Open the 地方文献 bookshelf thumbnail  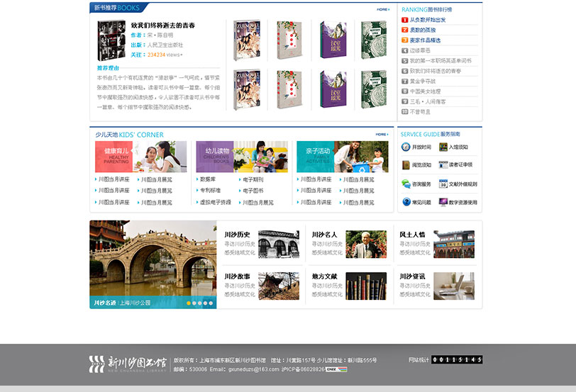click(x=366, y=286)
